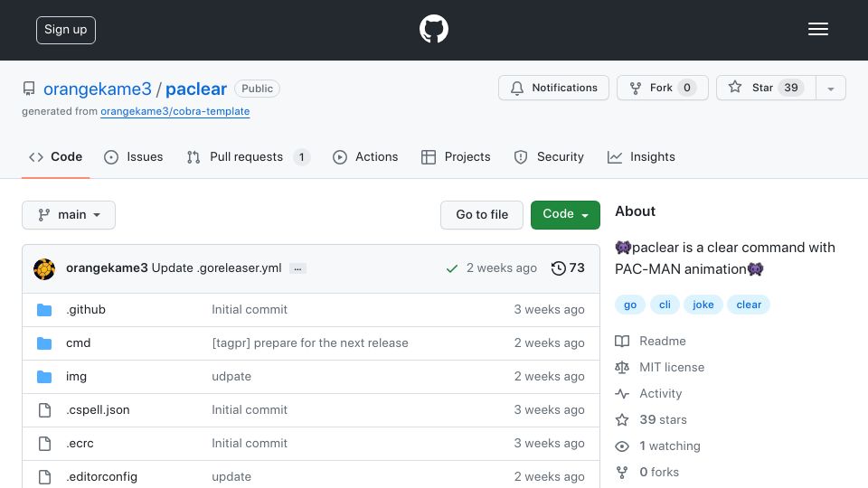Open the udpate commit message for img
Screen dimensions: 868x488
click(231, 376)
